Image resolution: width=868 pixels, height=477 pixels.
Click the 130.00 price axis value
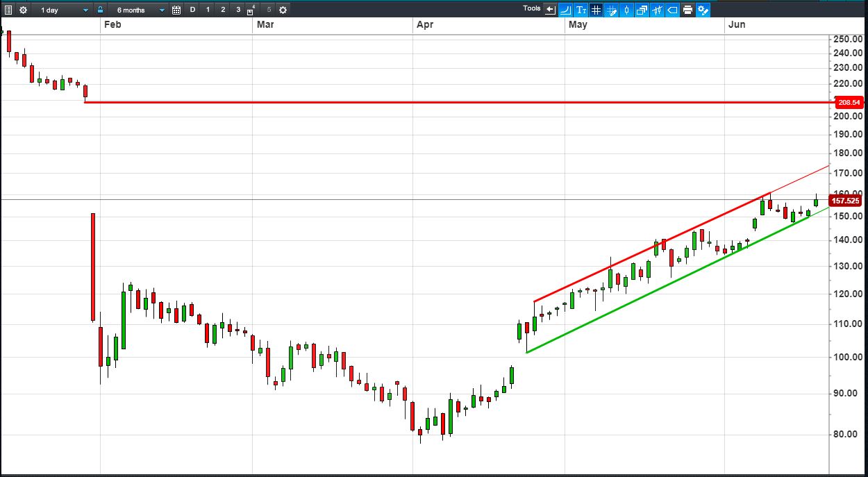click(848, 267)
